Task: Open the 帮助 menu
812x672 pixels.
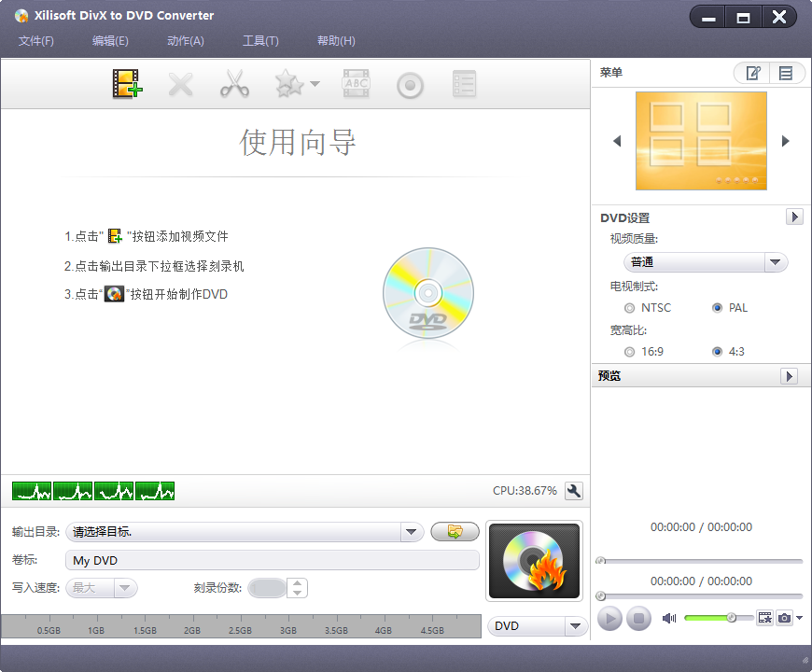Action: coord(336,40)
